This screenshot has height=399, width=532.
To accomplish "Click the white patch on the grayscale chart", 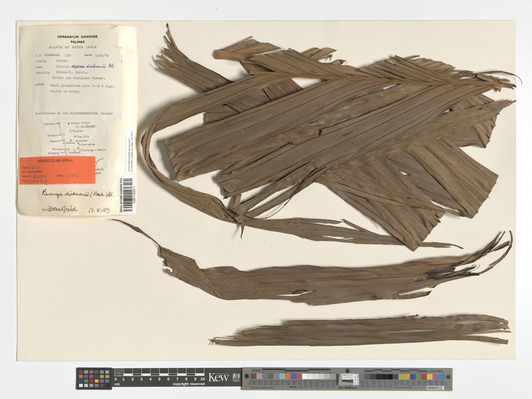I will (x=306, y=377).
